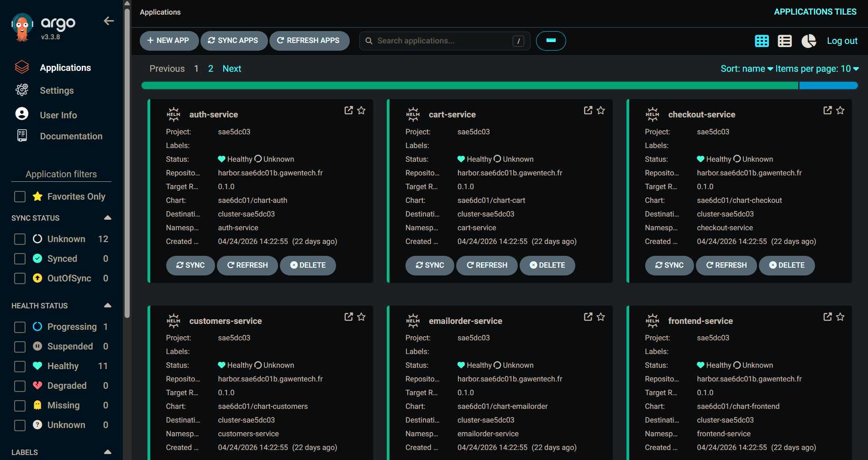Collapse the sidebar with the back arrow

[109, 21]
